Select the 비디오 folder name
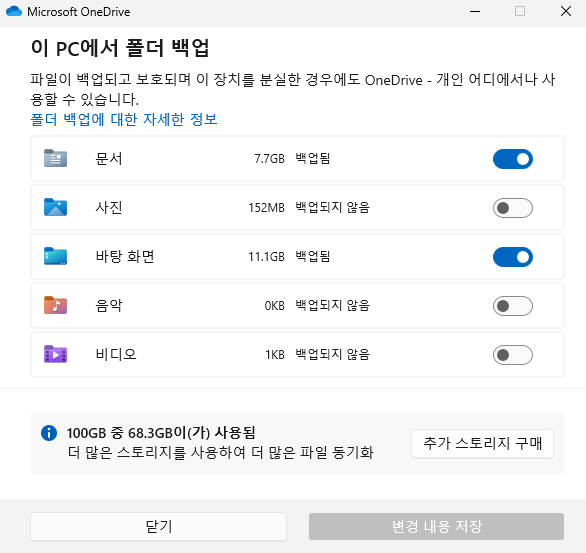Viewport: 586px width, 553px height. point(116,354)
